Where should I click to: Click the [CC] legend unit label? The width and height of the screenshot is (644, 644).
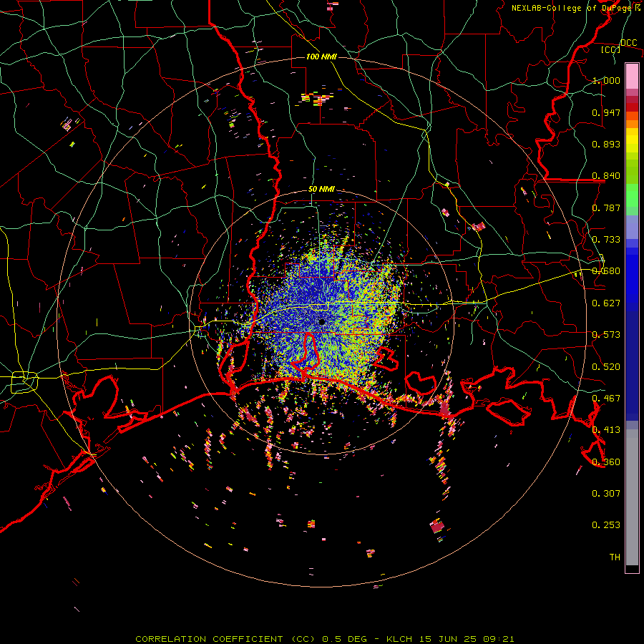(611, 49)
